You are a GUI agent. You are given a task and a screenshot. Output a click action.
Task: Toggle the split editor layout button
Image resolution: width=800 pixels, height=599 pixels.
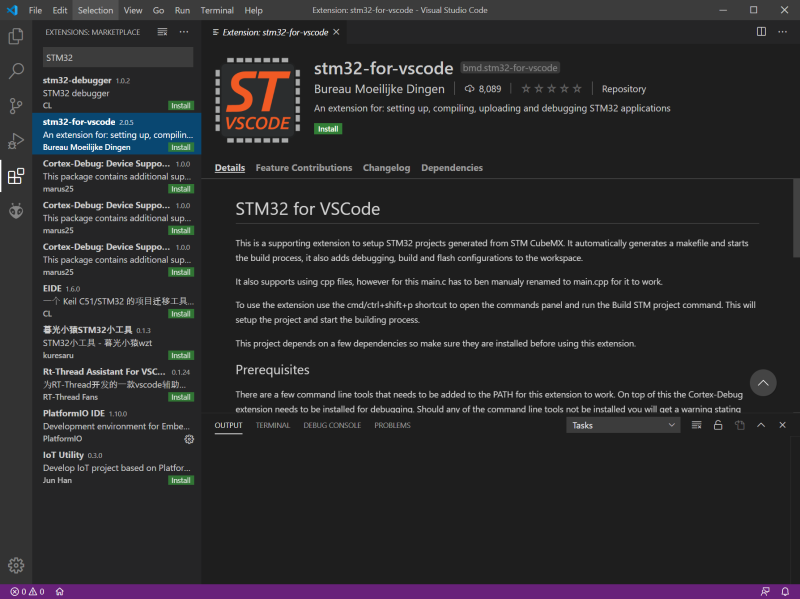(761, 31)
